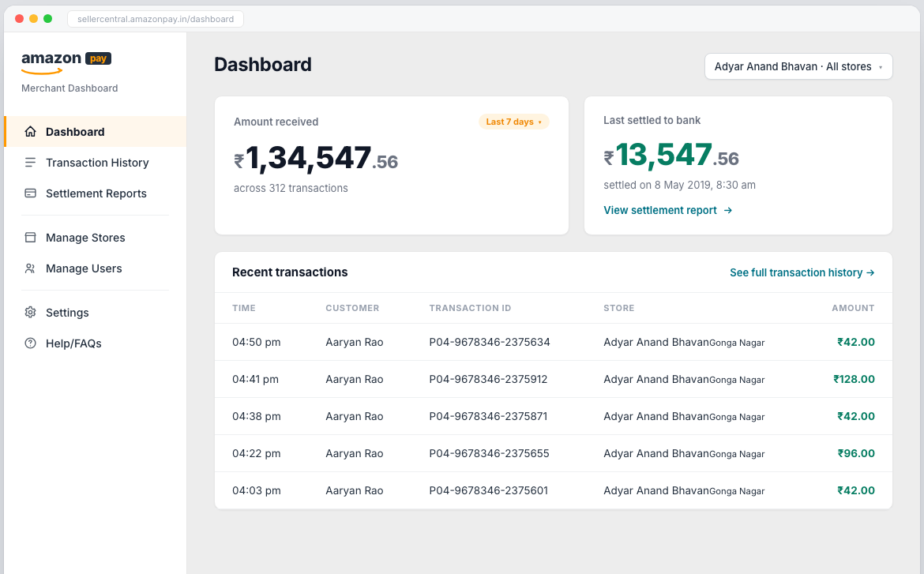Open the Settlement Reports menu entry
Screen dimensions: 924x574
click(95, 193)
